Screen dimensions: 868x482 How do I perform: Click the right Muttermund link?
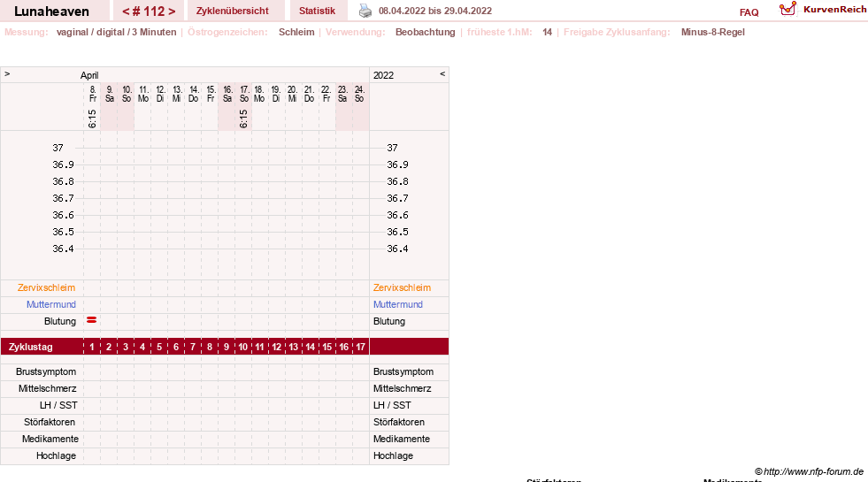(398, 304)
